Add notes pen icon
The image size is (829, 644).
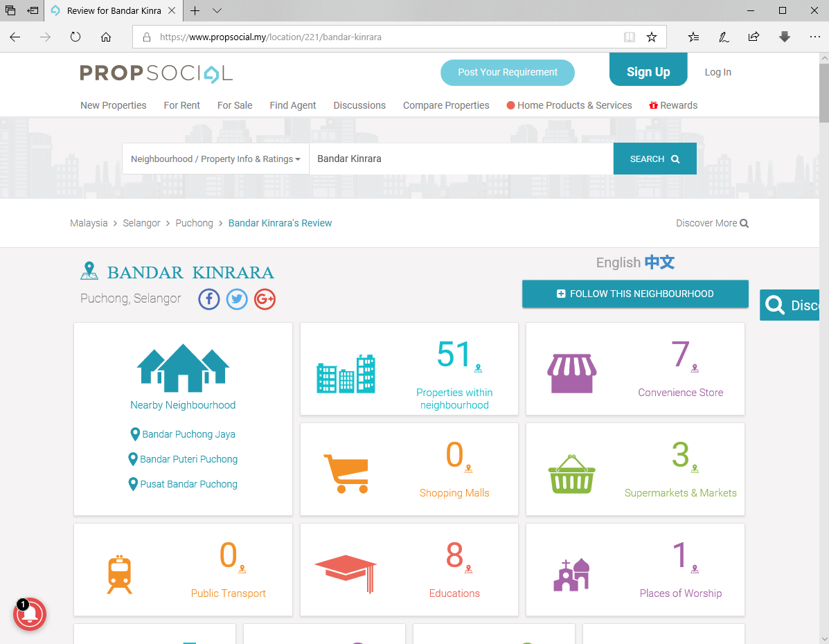724,37
